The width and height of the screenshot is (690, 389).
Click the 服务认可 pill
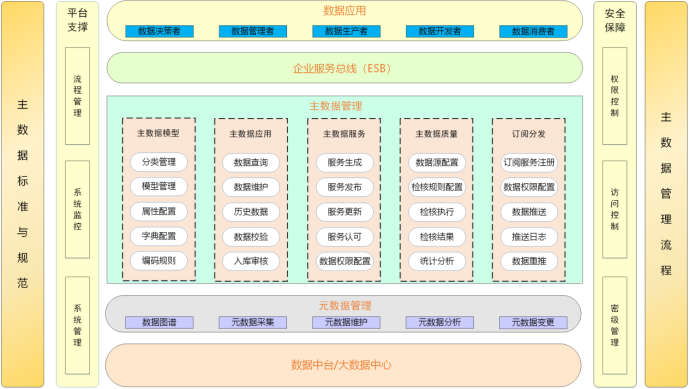345,237
